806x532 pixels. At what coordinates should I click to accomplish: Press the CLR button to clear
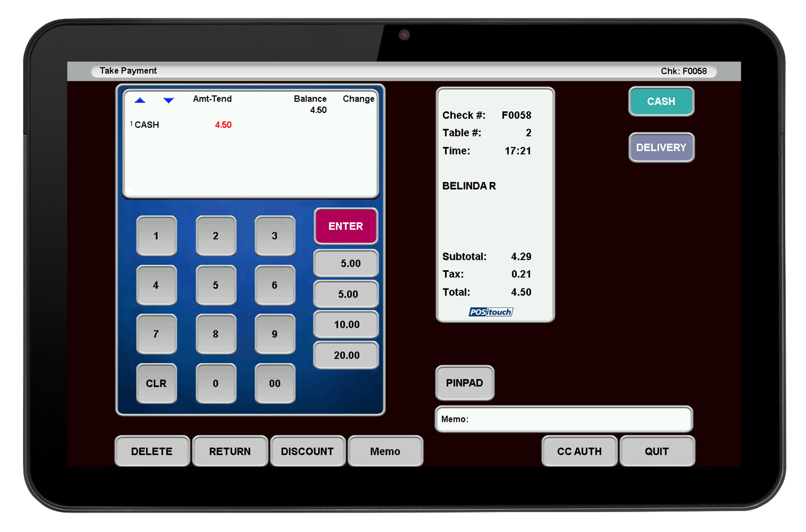[x=157, y=383]
